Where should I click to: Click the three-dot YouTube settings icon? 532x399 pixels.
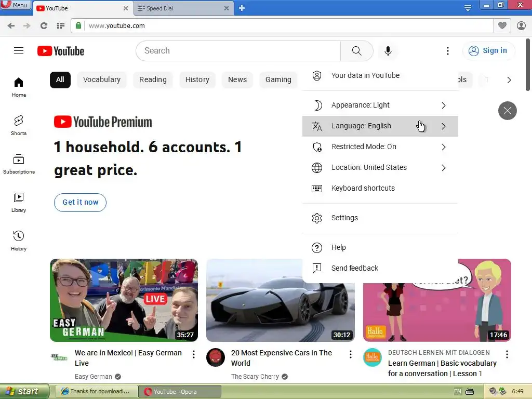pos(447,51)
